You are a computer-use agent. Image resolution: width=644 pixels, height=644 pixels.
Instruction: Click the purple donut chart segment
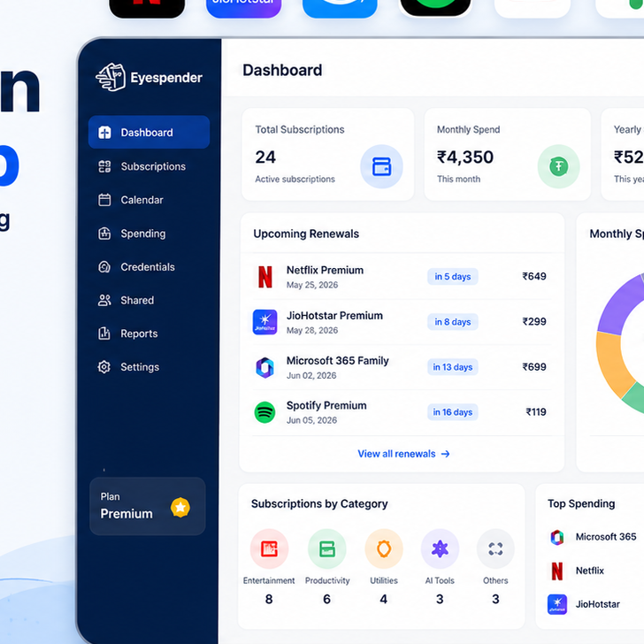point(619,306)
